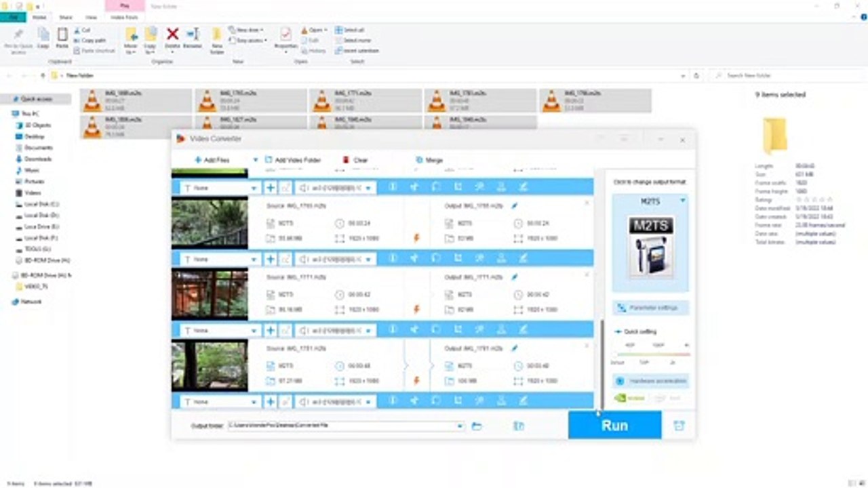Viewport: 868px width, 488px height.
Task: Click the M2TS camcorder format image
Action: [650, 247]
